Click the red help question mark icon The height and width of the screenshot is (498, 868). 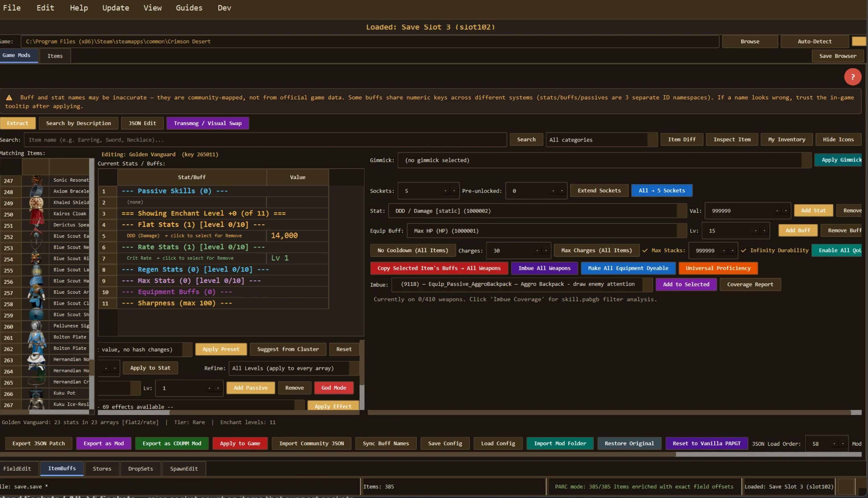coord(852,77)
